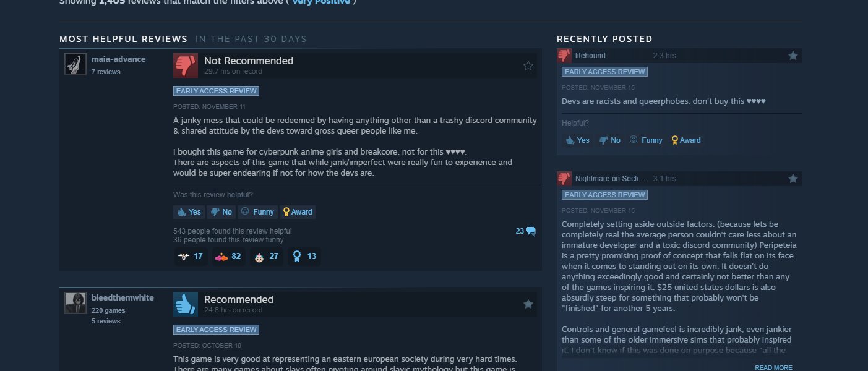Image resolution: width=868 pixels, height=371 pixels.
Task: Mark maia-advance's review helpful with Yes
Action: pos(189,212)
